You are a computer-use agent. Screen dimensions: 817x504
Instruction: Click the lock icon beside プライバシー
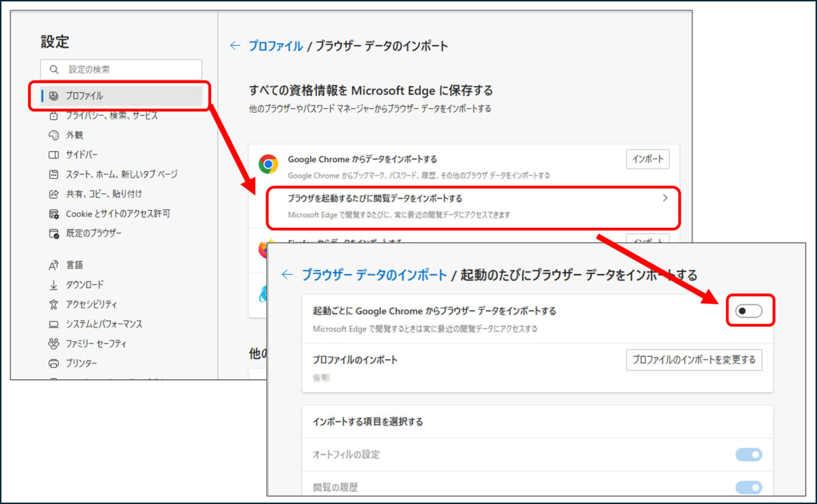(54, 116)
